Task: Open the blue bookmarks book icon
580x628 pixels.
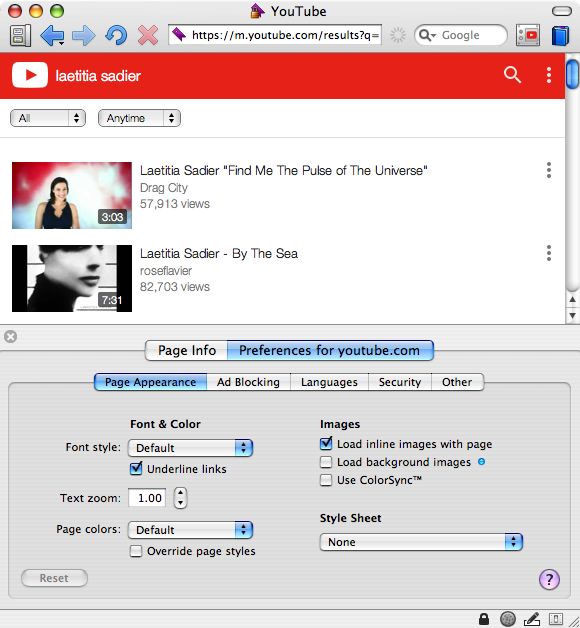Action: 560,35
